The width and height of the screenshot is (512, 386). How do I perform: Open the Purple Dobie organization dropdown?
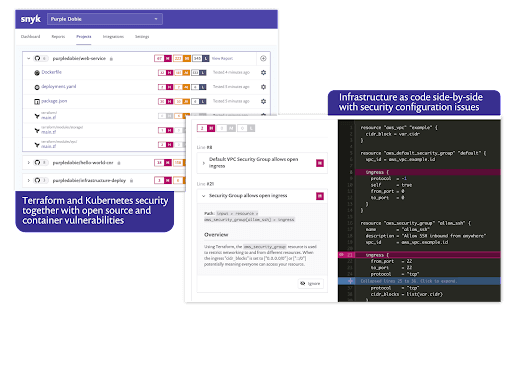click(x=105, y=19)
